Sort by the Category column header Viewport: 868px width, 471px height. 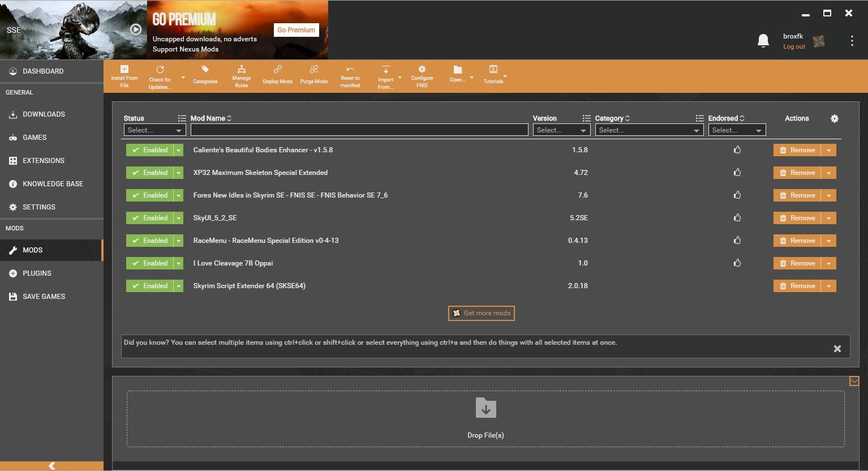pos(613,118)
